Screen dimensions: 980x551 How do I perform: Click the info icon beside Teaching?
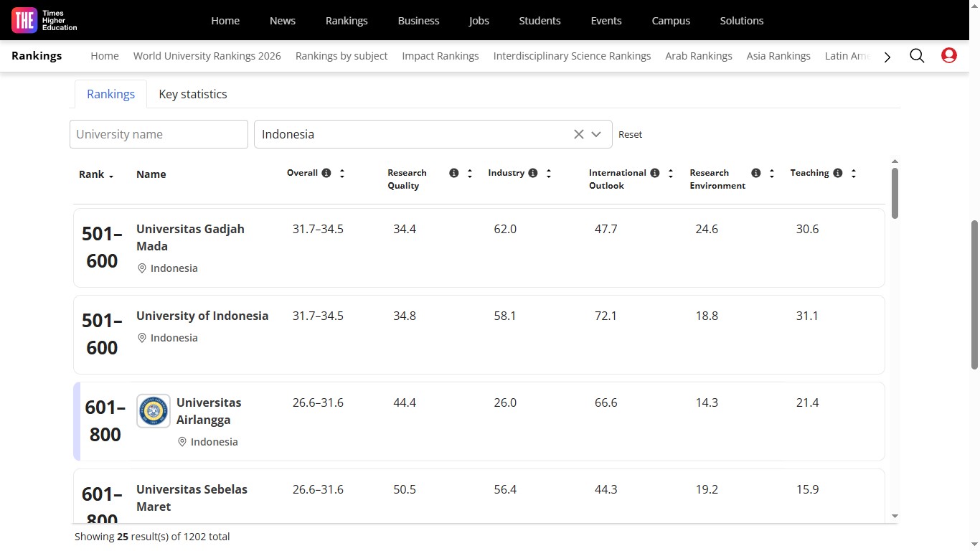click(838, 173)
